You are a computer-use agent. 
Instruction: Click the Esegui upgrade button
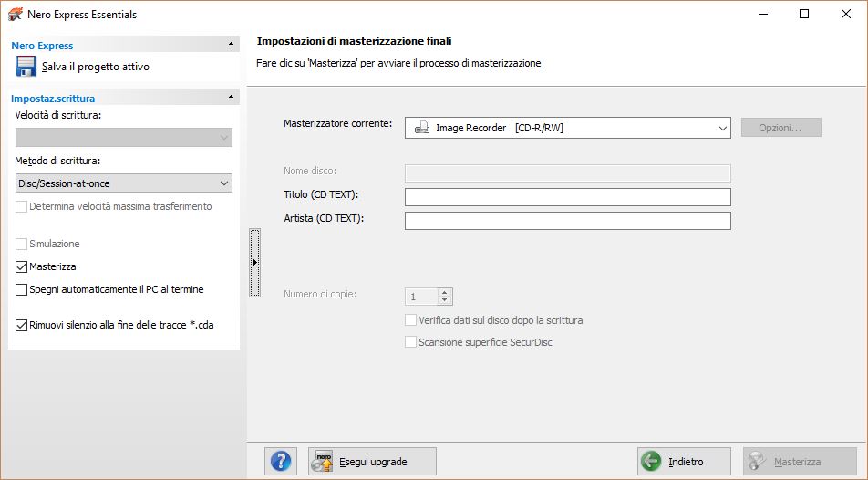pyautogui.click(x=372, y=461)
